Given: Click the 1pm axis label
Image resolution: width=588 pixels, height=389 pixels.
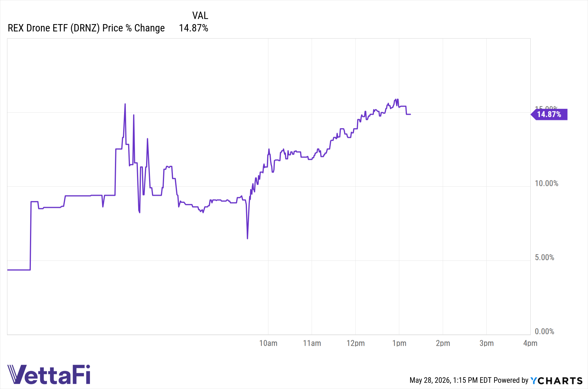Looking at the screenshot, I should 399,343.
